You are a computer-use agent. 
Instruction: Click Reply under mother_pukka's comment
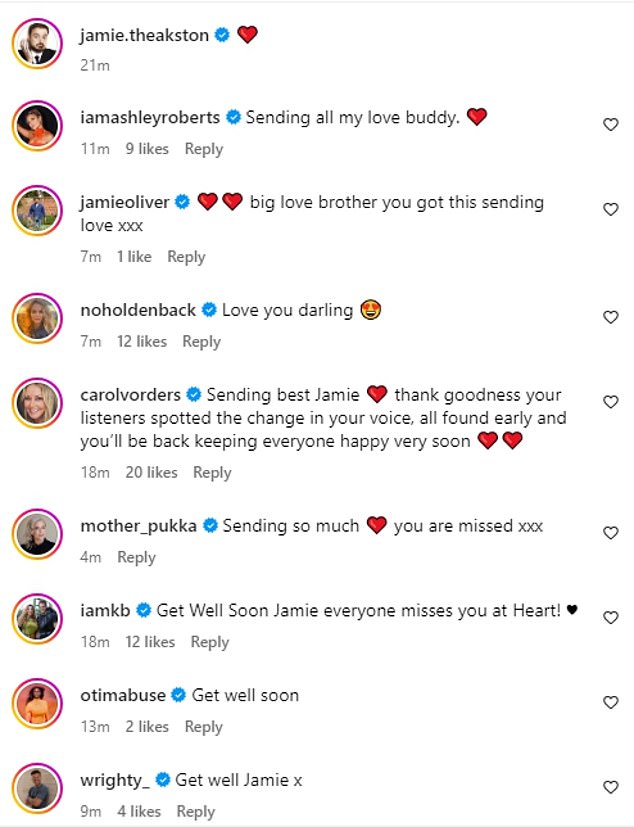136,557
